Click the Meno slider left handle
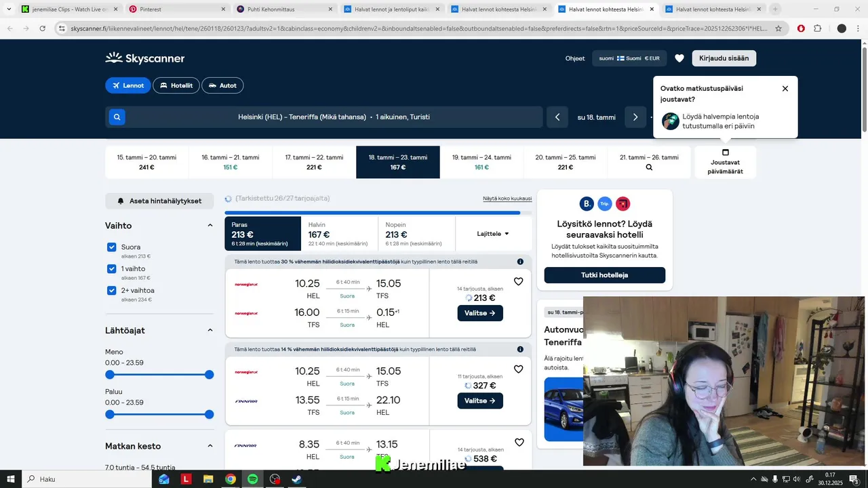868x488 pixels. [110, 375]
